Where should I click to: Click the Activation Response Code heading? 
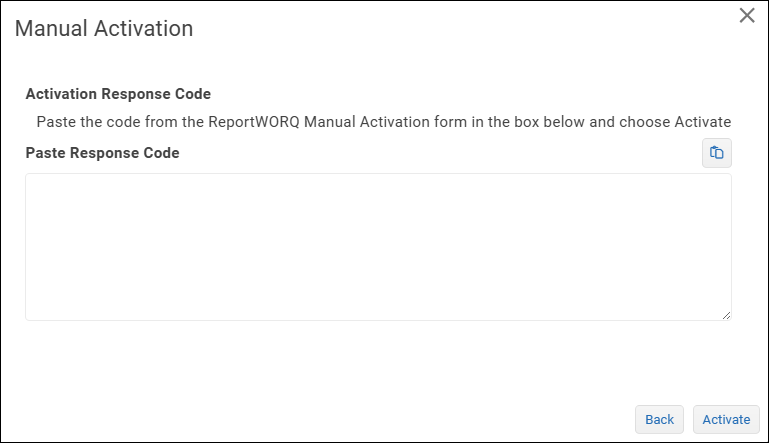coord(118,94)
